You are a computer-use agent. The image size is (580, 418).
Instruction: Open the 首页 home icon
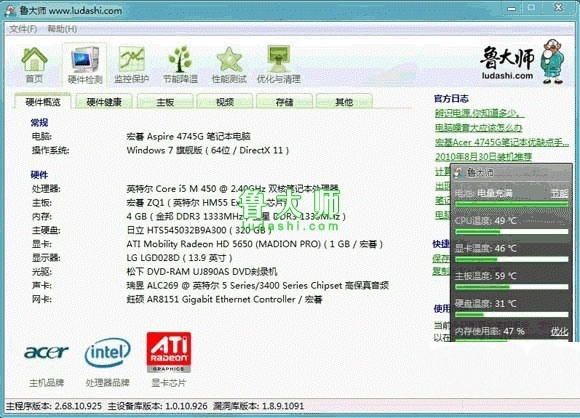pos(34,65)
